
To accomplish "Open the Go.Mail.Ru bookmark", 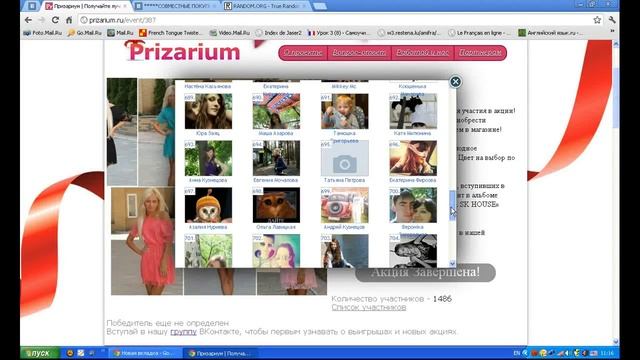I will pyautogui.click(x=84, y=33).
